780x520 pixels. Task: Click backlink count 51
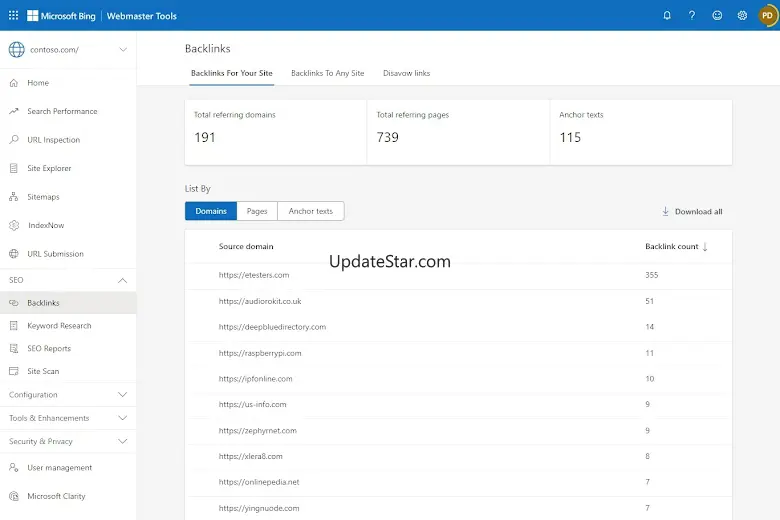(x=650, y=301)
